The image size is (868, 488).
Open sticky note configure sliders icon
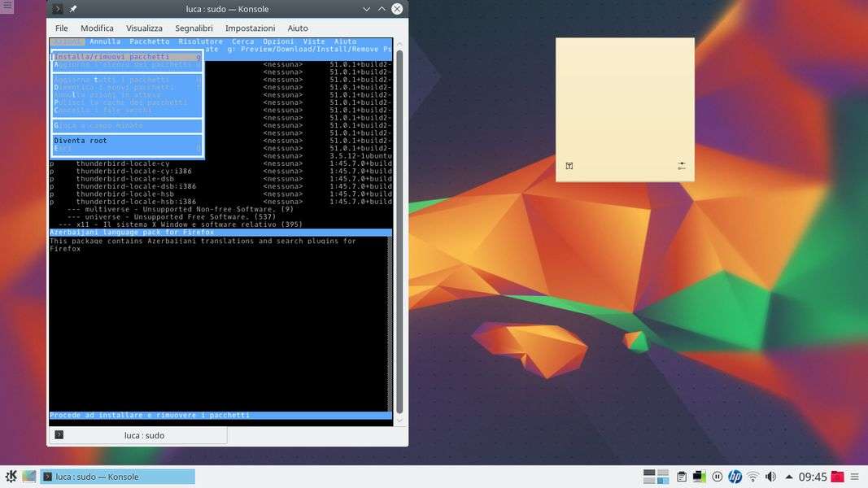(x=681, y=166)
